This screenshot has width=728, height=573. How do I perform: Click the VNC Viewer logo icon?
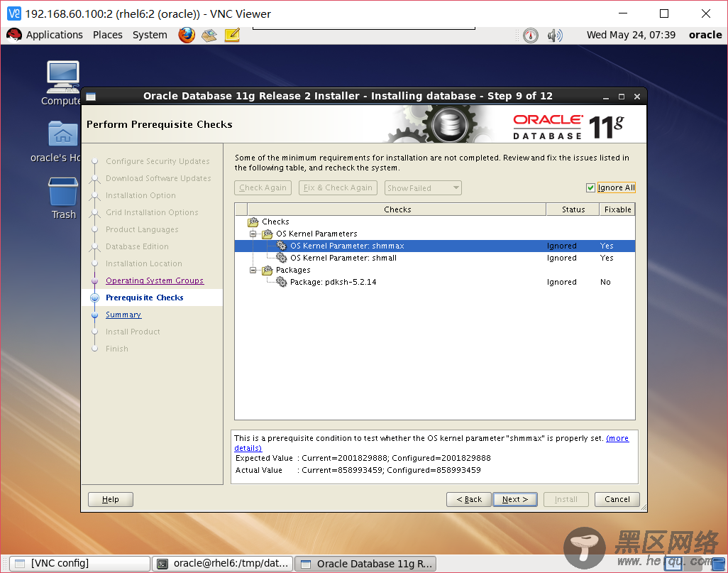click(14, 13)
